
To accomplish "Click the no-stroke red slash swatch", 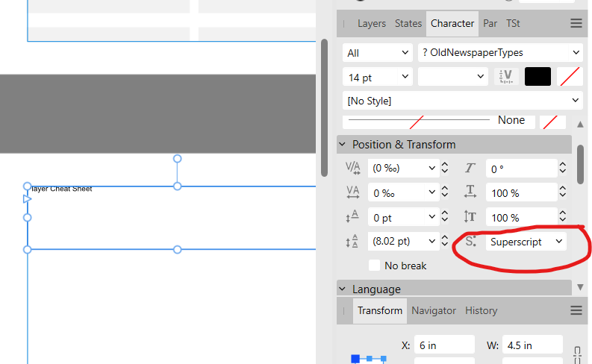I will click(570, 77).
